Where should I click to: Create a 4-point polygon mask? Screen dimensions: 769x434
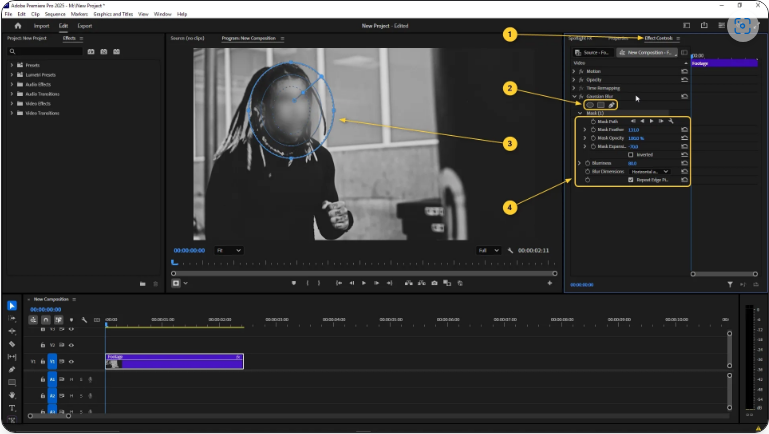601,105
